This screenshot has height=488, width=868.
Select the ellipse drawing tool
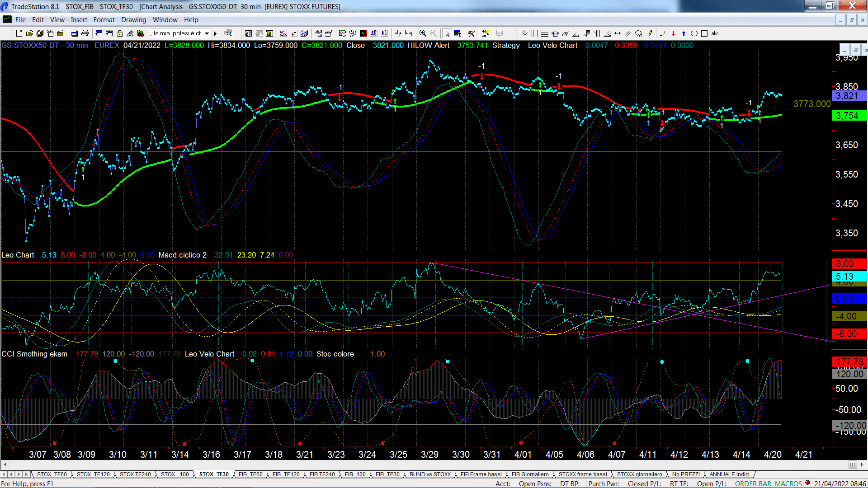[694, 33]
